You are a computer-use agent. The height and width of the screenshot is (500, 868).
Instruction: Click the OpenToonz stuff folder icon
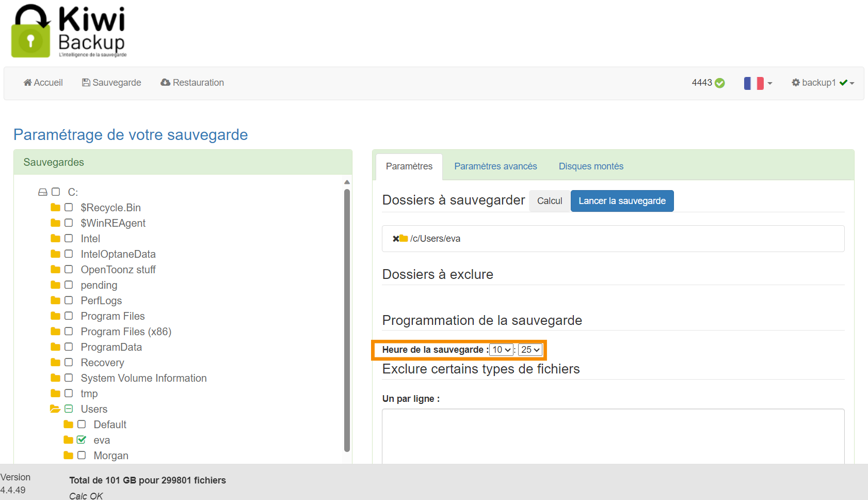pyautogui.click(x=56, y=270)
